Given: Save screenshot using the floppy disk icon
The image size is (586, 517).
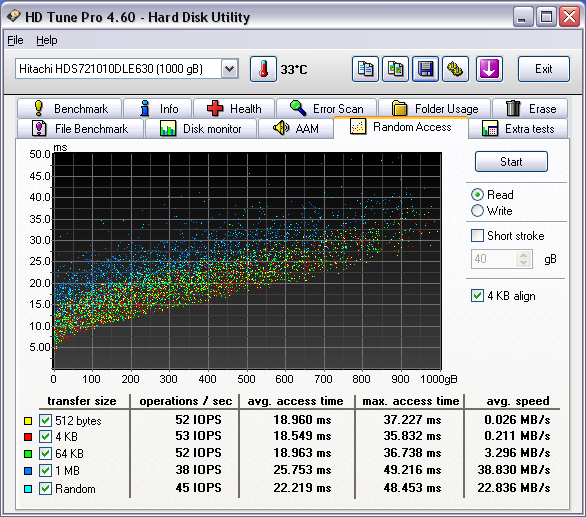Looking at the screenshot, I should click(425, 69).
